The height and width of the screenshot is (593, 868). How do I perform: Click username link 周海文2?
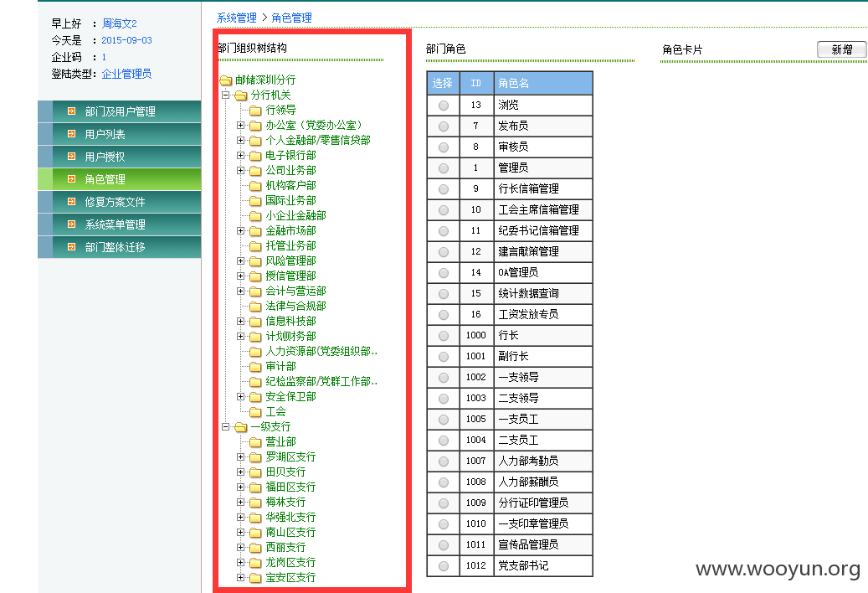[119, 23]
